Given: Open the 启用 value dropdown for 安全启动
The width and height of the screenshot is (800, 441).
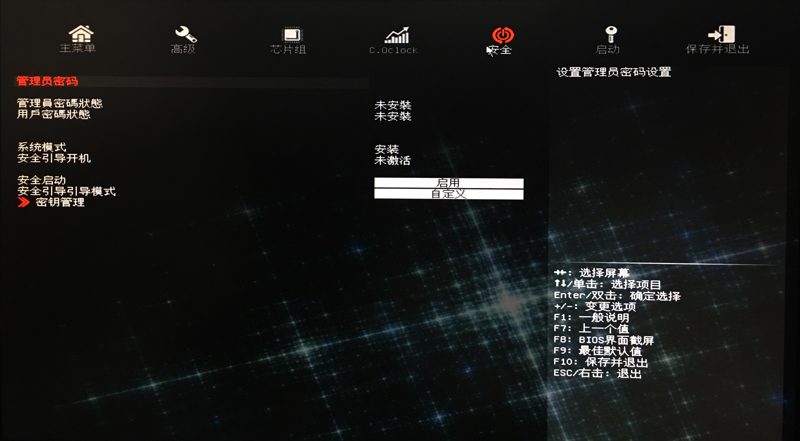Looking at the screenshot, I should click(448, 183).
